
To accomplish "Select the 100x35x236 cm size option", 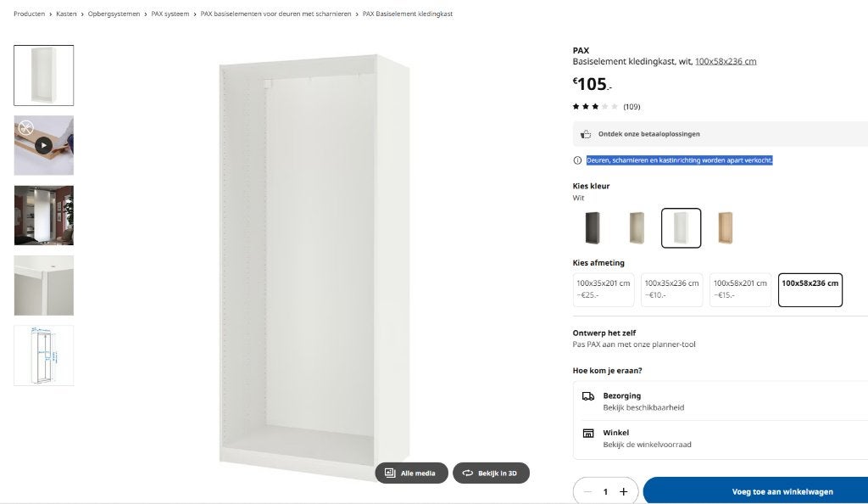I will pos(671,289).
